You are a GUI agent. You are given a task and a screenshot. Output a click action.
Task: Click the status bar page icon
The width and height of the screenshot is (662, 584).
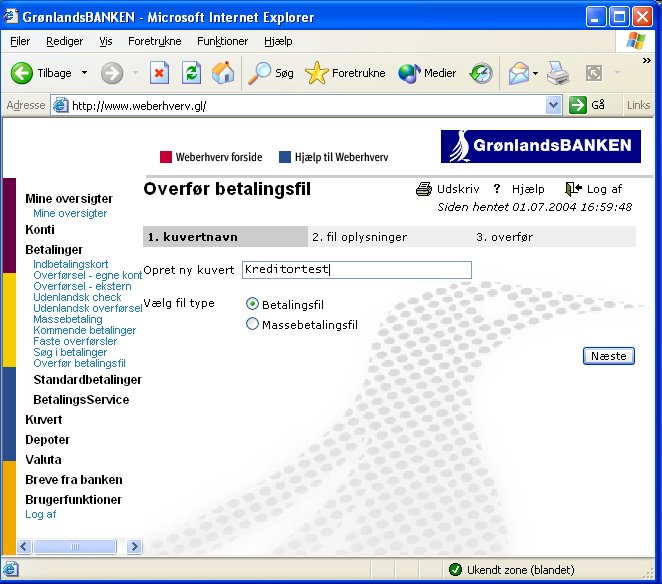(11, 569)
